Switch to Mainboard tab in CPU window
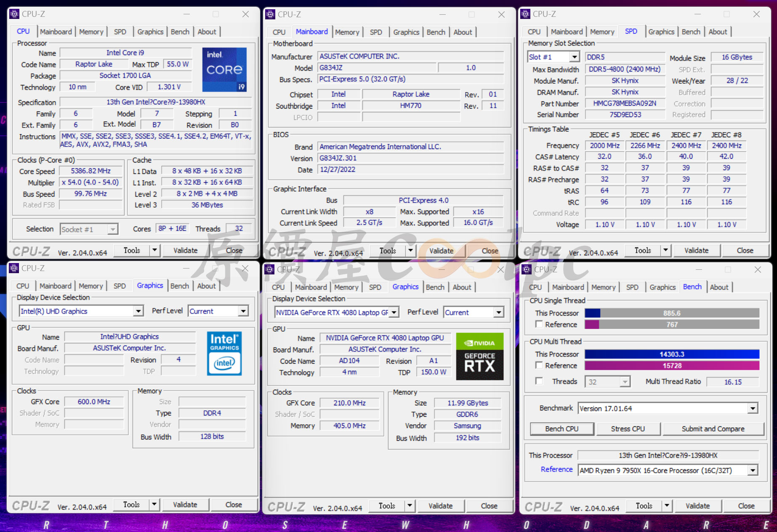 (x=56, y=32)
